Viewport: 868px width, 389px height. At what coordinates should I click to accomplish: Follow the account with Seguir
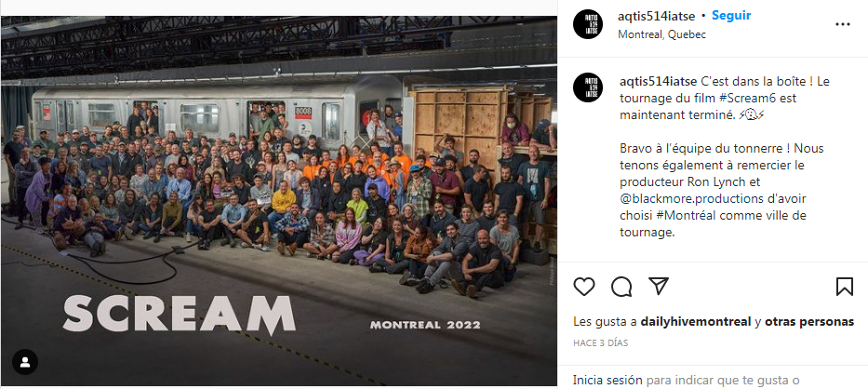(x=731, y=16)
